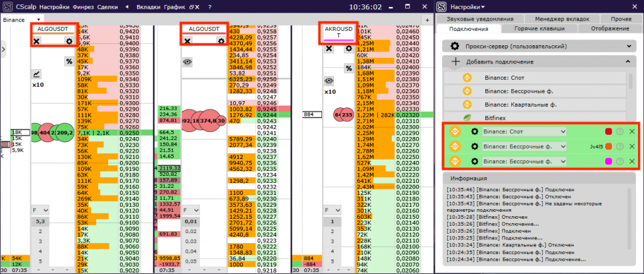Open F dropdown in second ALGOUSDT book
This screenshot has height=274, width=644.
coord(191,210)
